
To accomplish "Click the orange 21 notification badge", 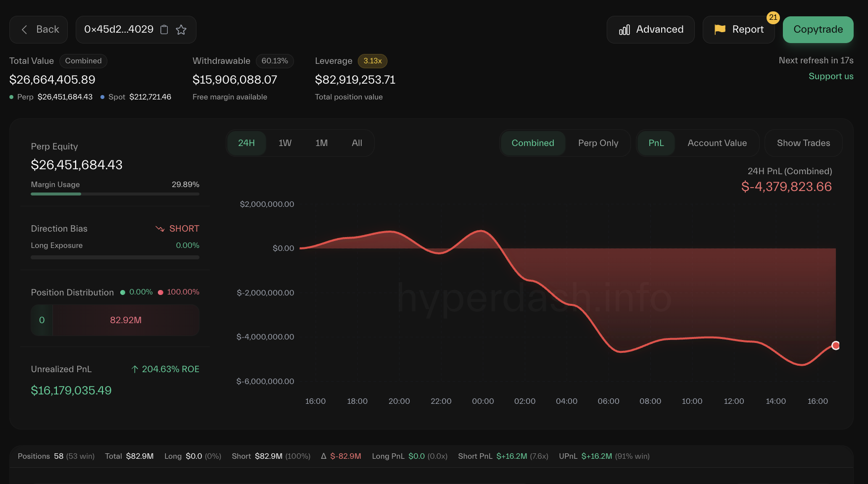I will [x=773, y=17].
